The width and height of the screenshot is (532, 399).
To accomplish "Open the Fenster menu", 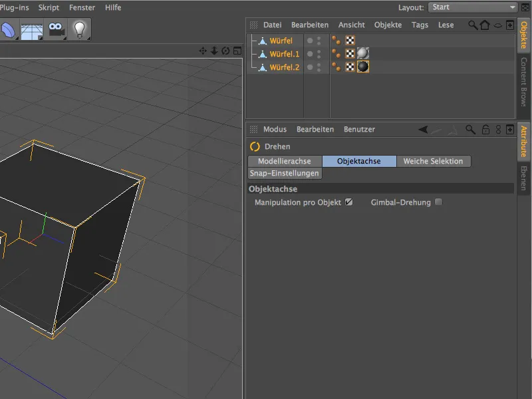I will (82, 7).
